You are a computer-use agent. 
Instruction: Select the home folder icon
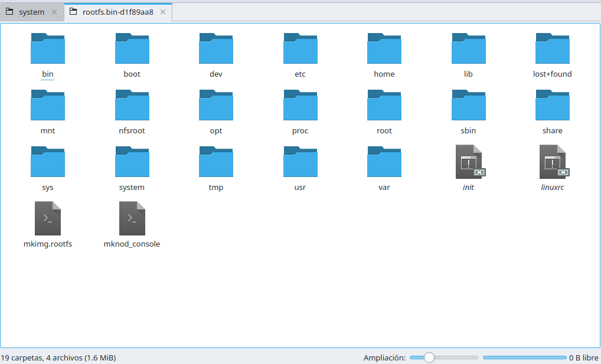(384, 49)
